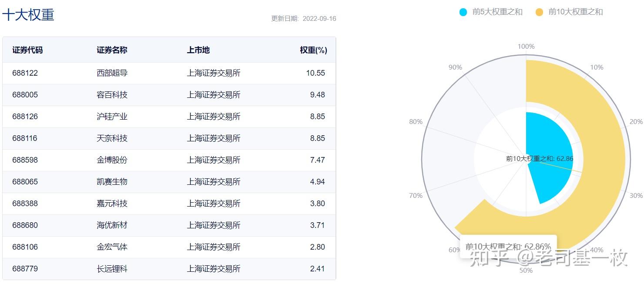
Task: Click the 上市地 column header
Action: point(198,50)
